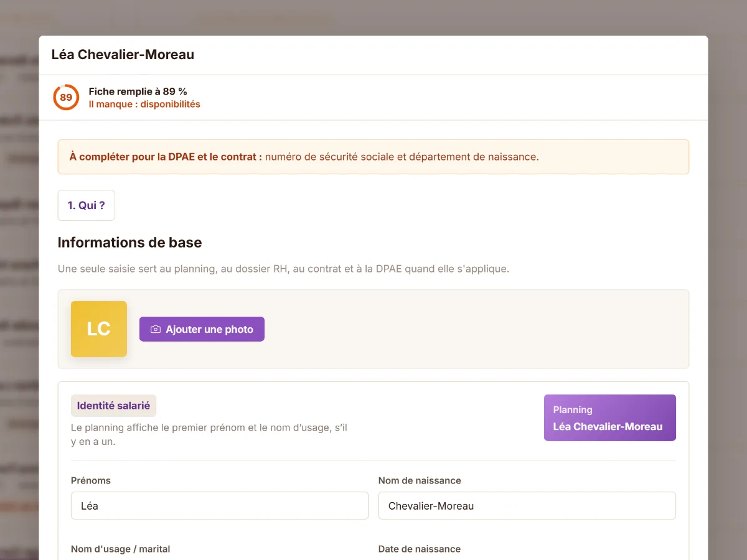Edit the Nom de naissance field

[x=527, y=506]
